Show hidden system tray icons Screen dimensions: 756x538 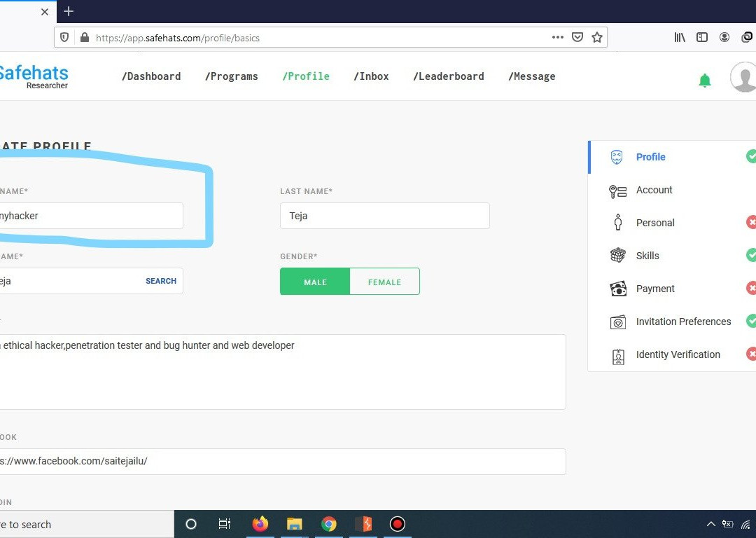pyautogui.click(x=710, y=524)
